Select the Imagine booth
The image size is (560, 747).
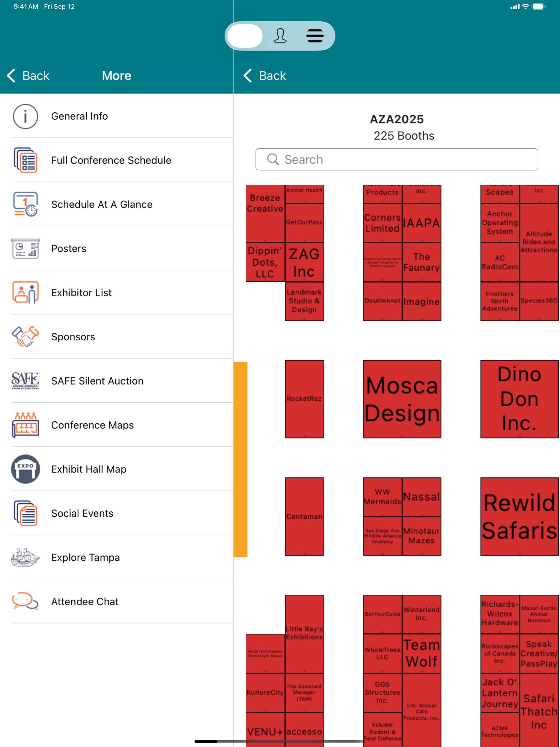click(422, 301)
